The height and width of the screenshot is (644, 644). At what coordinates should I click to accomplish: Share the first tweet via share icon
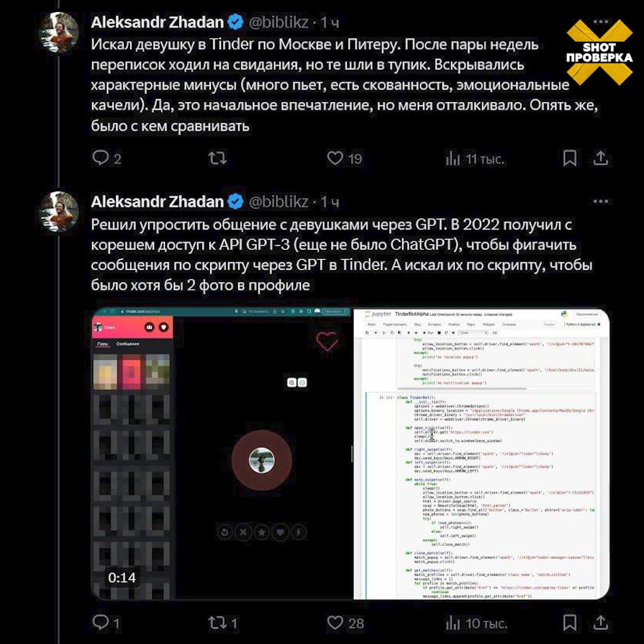point(600,158)
